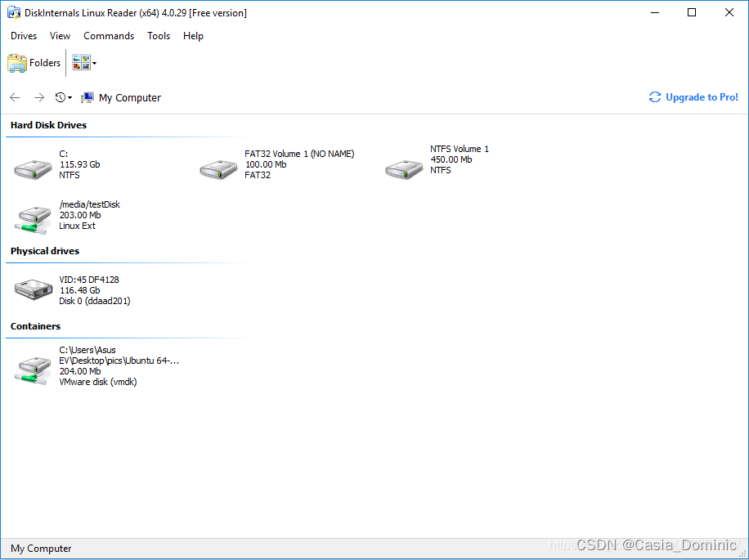This screenshot has width=749, height=560.
Task: Expand the history dropdown arrow
Action: coord(70,98)
